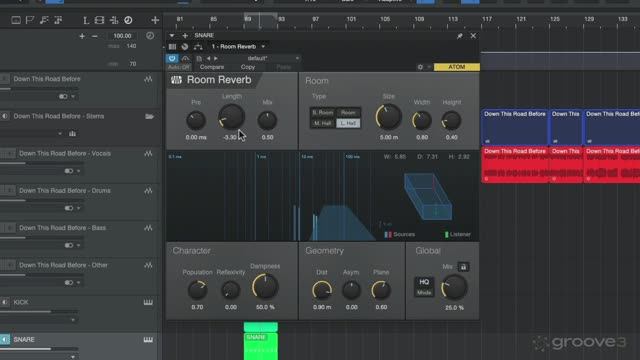This screenshot has width=640, height=360.
Task: Click the tempo mode clock icon beside 100.00
Action: click(150, 36)
